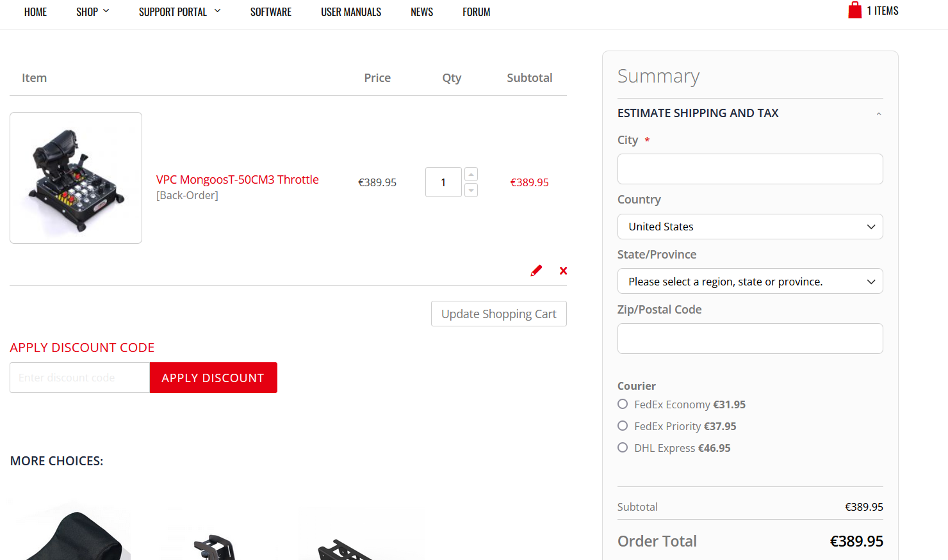Increase quantity with the up arrow
This screenshot has height=560, width=948.
coord(471,174)
